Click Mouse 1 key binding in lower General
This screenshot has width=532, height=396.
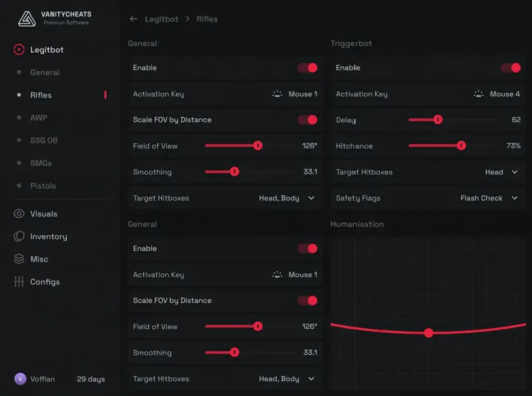(303, 274)
